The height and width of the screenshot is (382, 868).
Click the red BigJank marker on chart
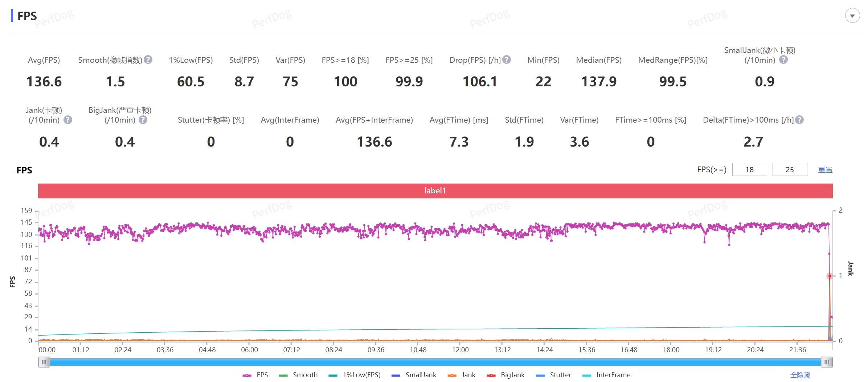(830, 276)
